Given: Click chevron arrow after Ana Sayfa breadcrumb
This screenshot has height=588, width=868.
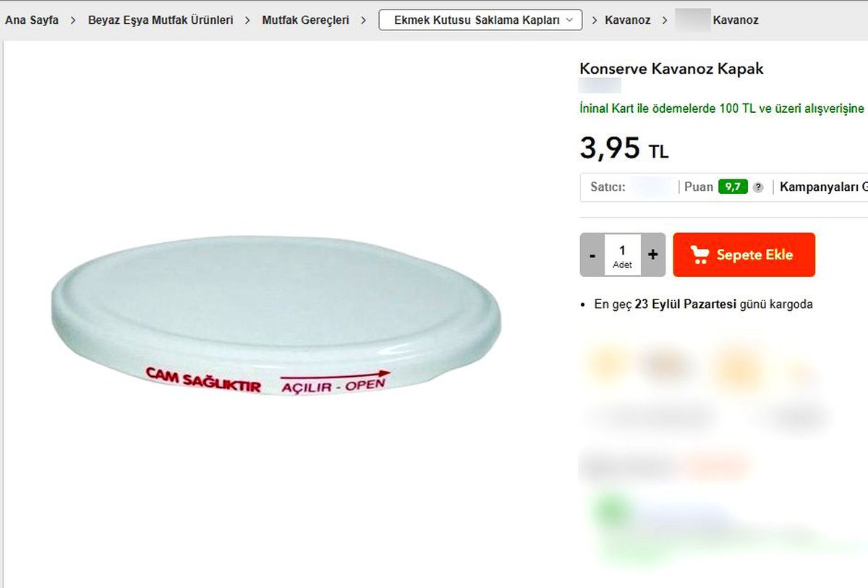Looking at the screenshot, I should point(74,20).
